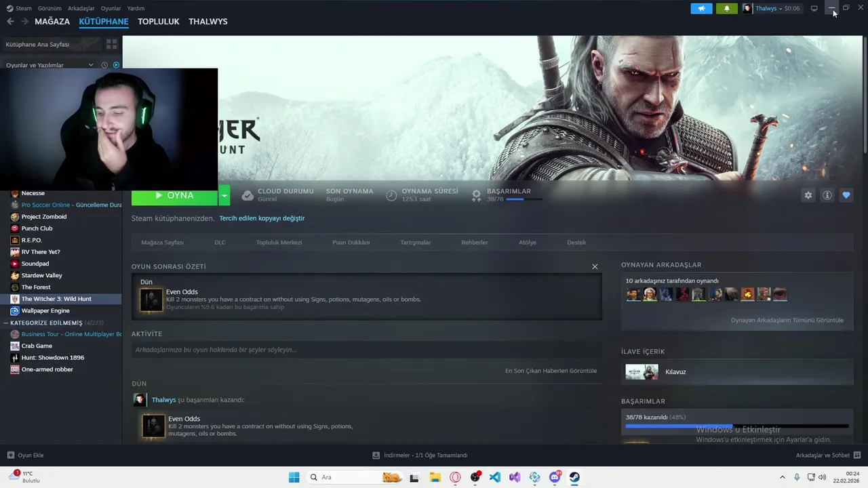Open the Oyunlar menu
The height and width of the screenshot is (488, 868).
pyautogui.click(x=111, y=8)
